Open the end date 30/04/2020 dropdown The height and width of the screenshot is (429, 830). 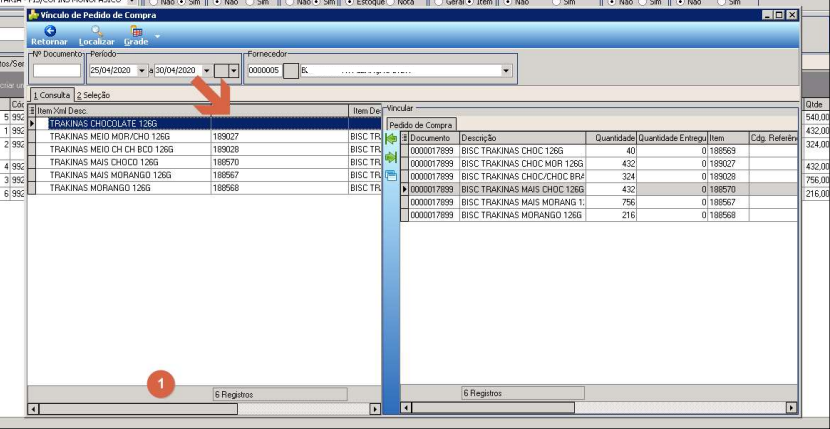(207, 70)
